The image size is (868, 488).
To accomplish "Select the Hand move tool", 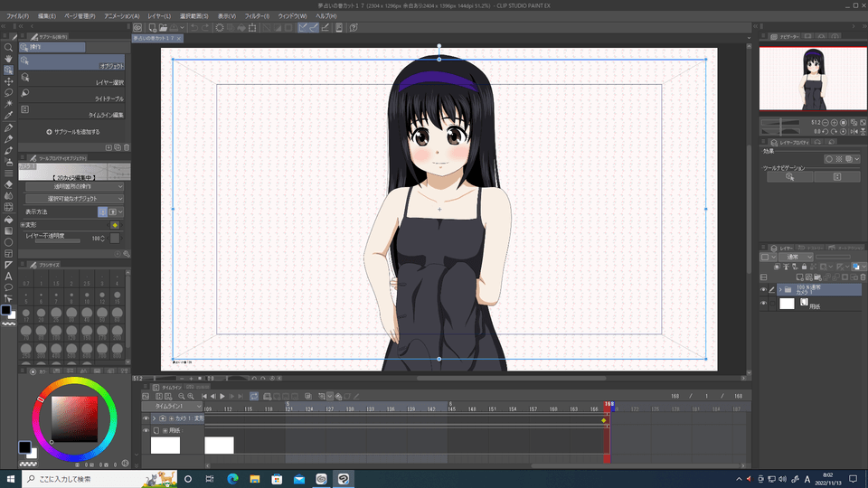I will (x=8, y=59).
